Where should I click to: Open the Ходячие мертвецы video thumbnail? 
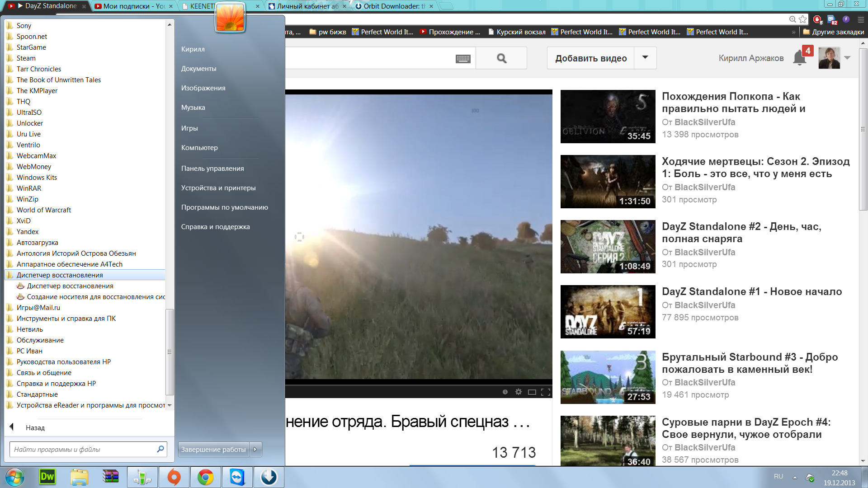pos(608,182)
